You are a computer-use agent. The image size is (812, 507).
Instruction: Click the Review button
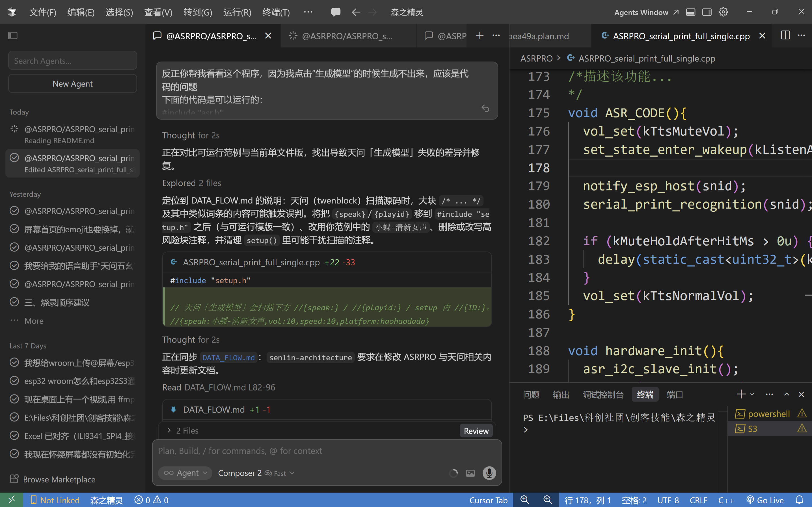[x=476, y=431]
